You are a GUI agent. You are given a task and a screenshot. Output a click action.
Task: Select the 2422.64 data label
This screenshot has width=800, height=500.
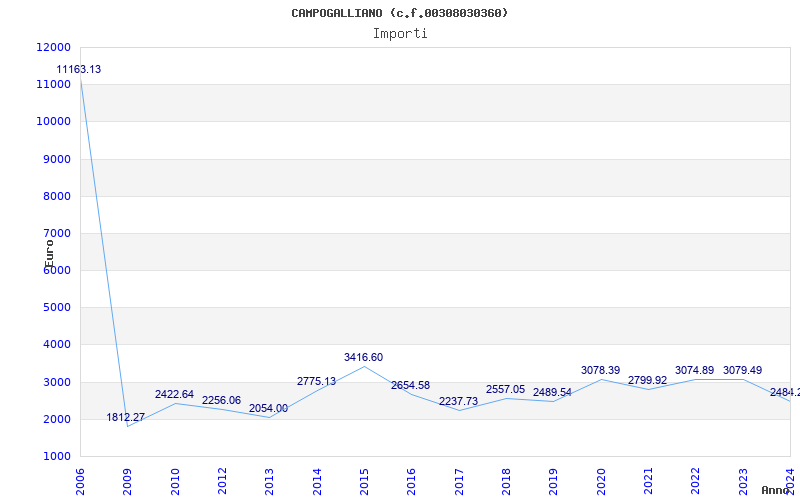(174, 394)
